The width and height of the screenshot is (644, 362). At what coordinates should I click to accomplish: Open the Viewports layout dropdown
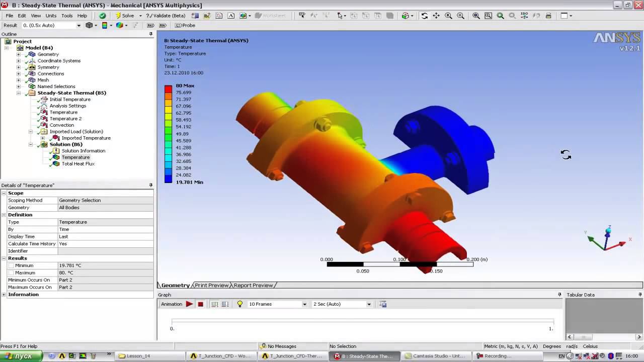(571, 16)
